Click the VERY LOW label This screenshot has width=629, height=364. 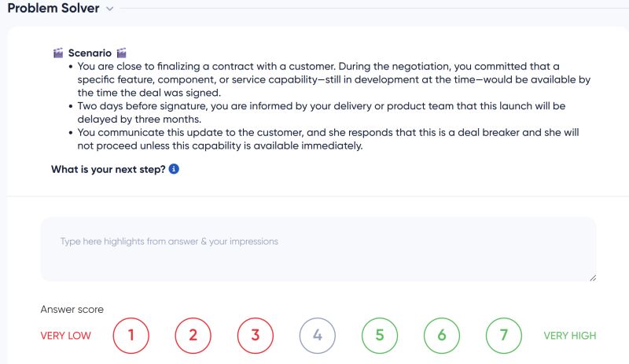(x=65, y=336)
